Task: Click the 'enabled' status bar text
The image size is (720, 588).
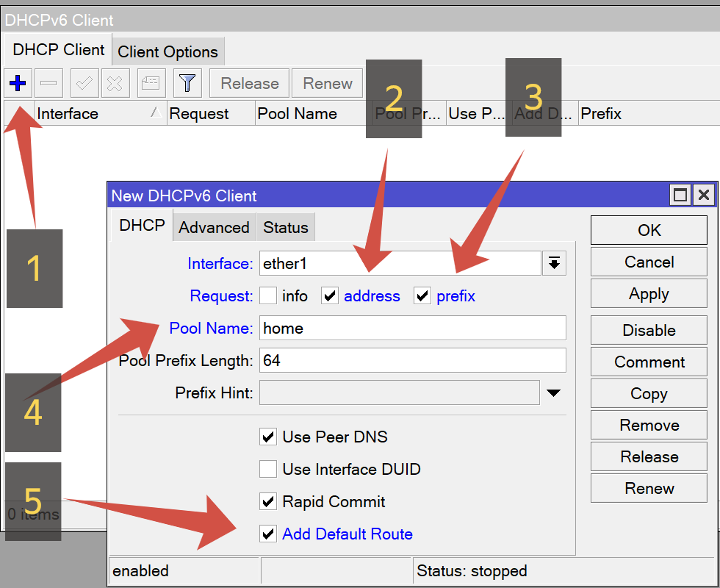Action: tap(140, 571)
